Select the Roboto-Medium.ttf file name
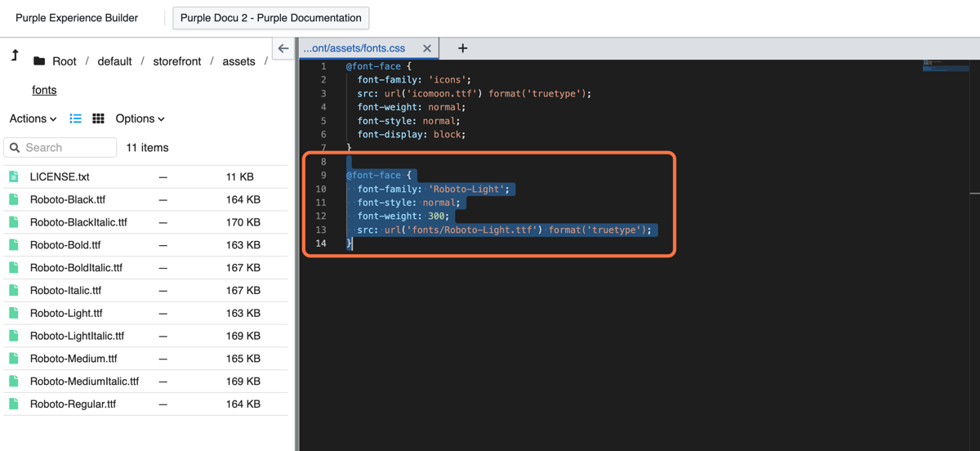 pyautogui.click(x=73, y=359)
